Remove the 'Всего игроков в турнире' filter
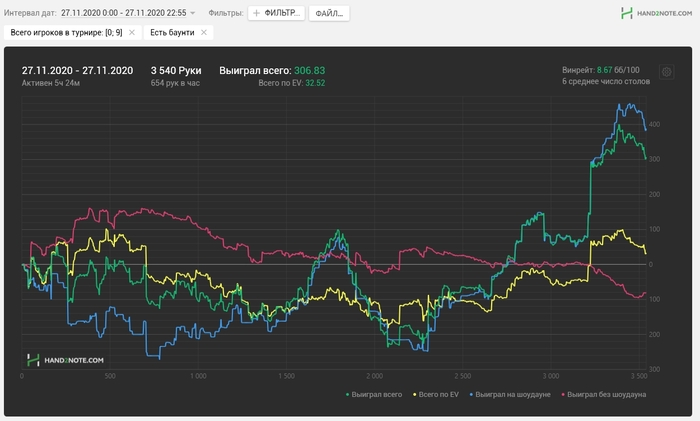This screenshot has width=700, height=421. [x=132, y=33]
